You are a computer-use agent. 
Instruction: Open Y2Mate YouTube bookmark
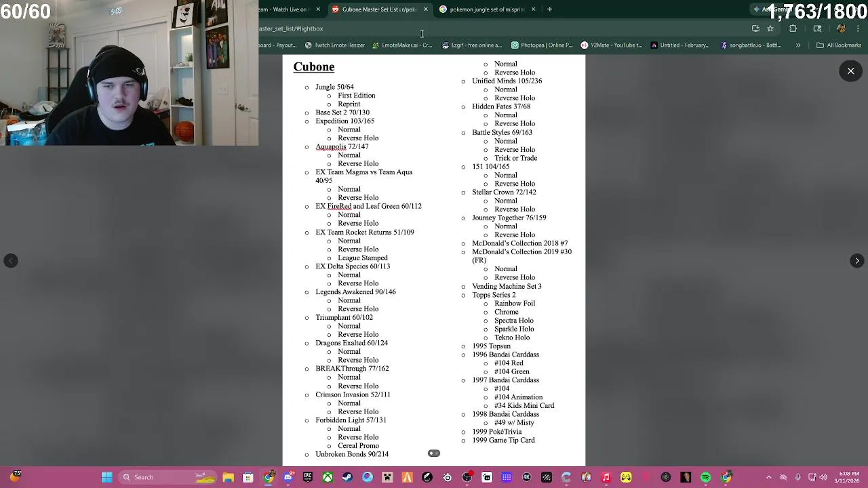pos(611,45)
